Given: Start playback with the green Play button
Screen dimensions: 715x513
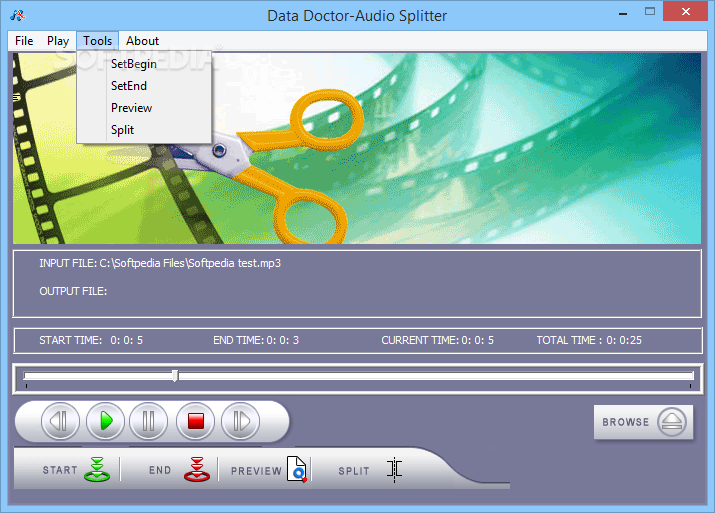Looking at the screenshot, I should point(105,421).
